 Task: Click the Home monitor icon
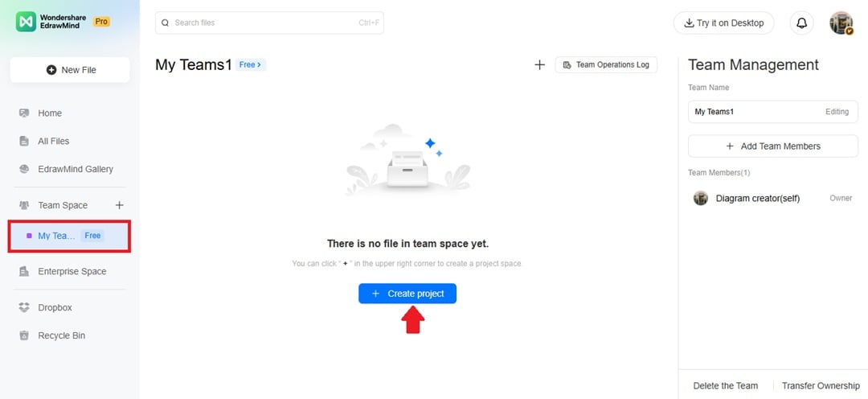[x=24, y=113]
